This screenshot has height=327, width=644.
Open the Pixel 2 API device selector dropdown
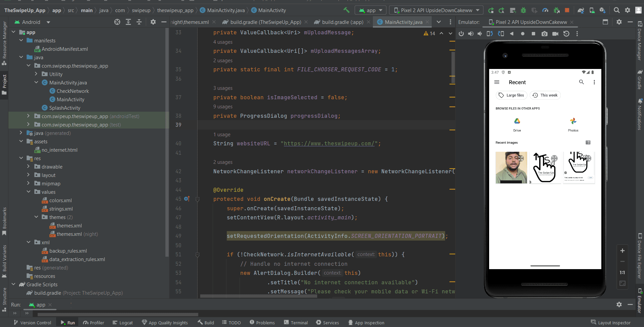coord(436,10)
